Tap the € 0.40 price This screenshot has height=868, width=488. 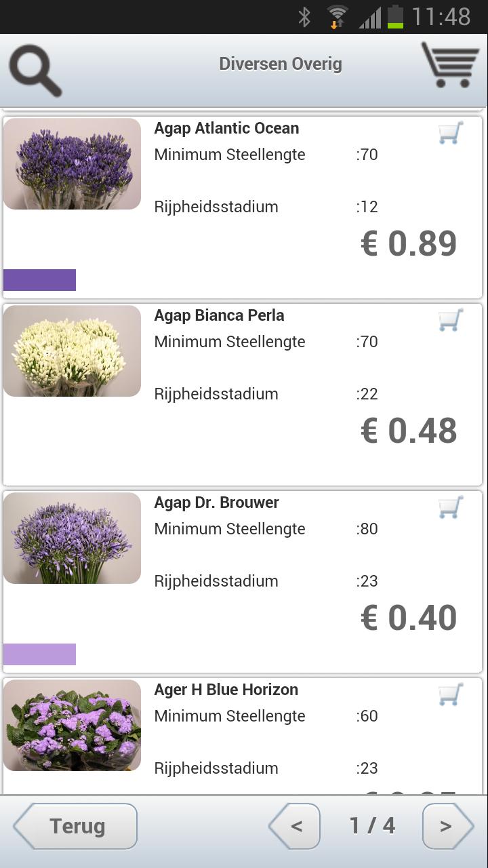[409, 618]
